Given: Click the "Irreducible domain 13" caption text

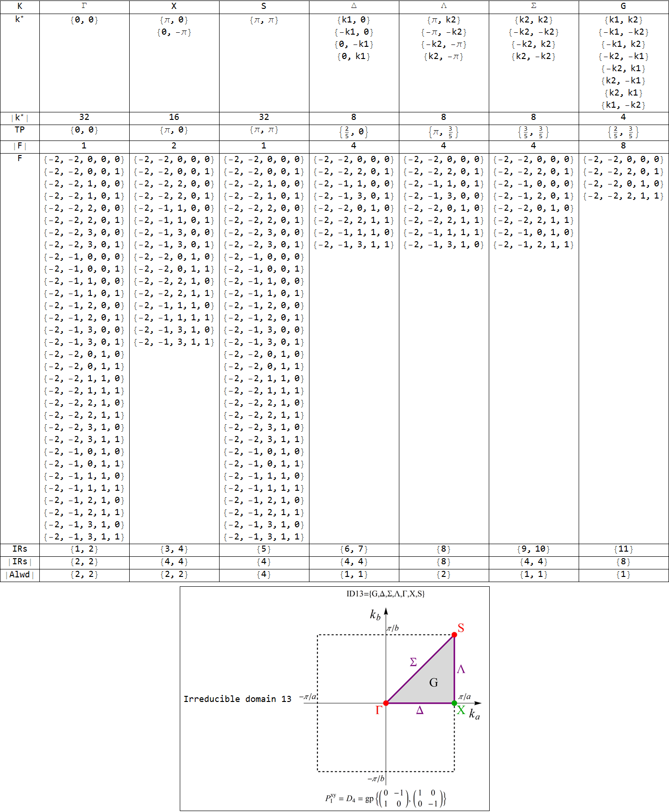Looking at the screenshot, I should (x=237, y=699).
